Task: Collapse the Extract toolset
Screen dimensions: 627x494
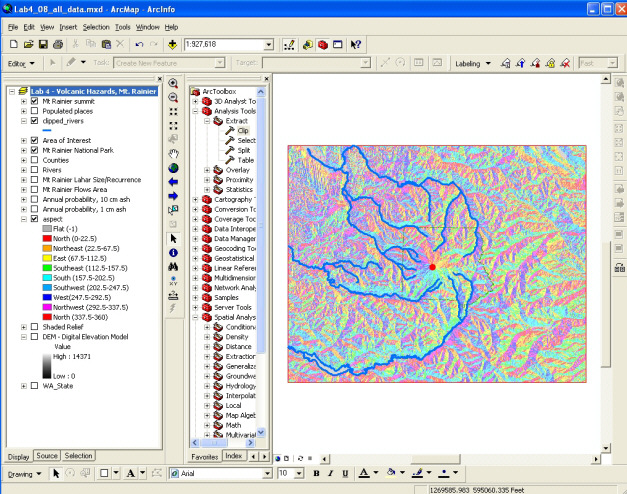Action: [207, 121]
